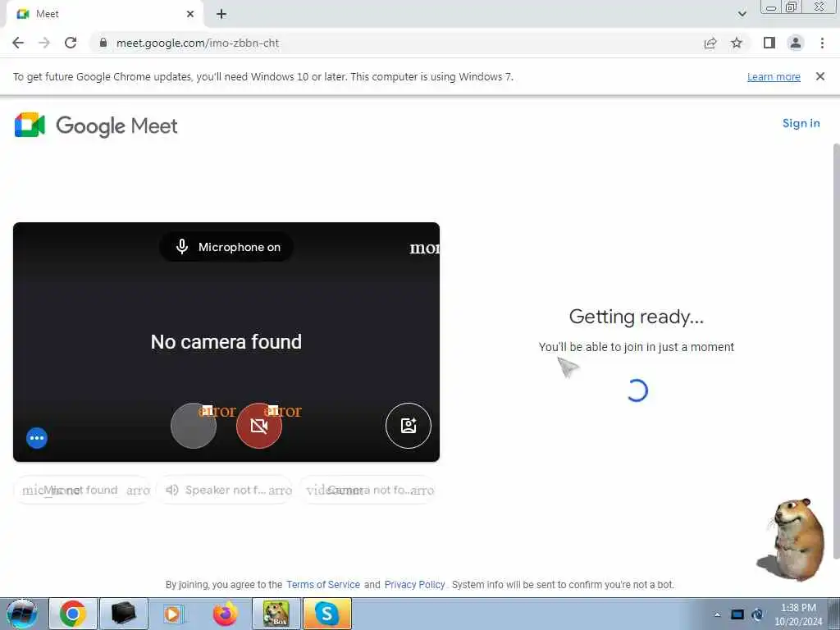Viewport: 840px width, 630px height.
Task: Open the Chrome three-dot menu
Action: tap(822, 43)
